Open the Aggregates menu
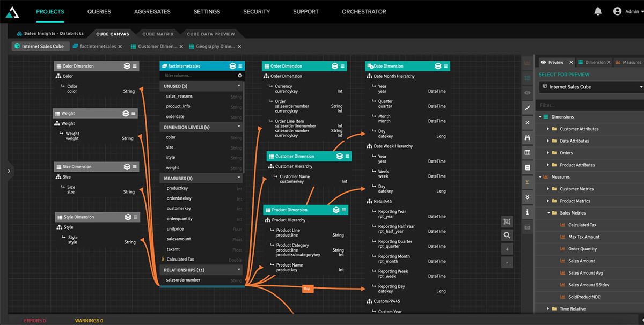 point(152,11)
